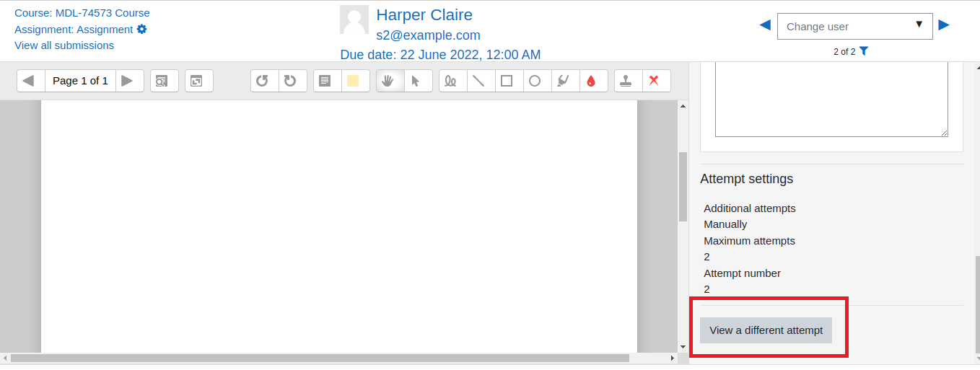Select the freehand pen tool

[x=452, y=81]
